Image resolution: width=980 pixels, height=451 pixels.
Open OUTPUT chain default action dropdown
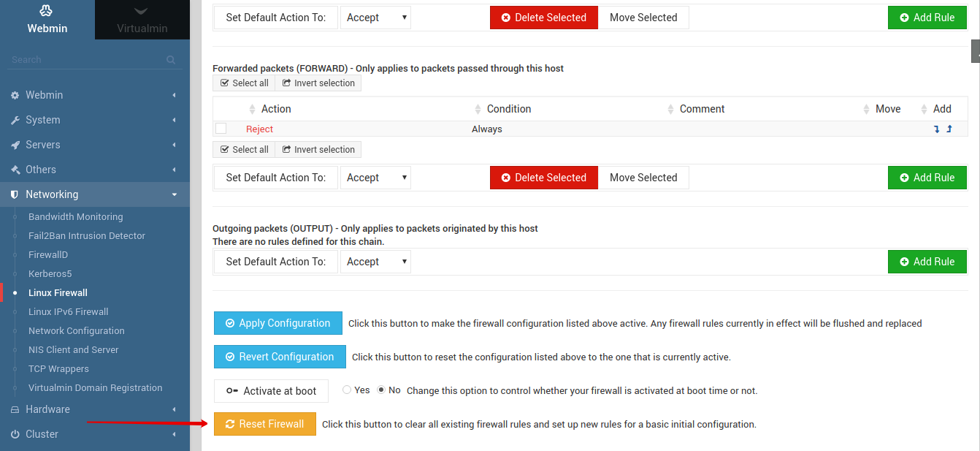tap(375, 262)
